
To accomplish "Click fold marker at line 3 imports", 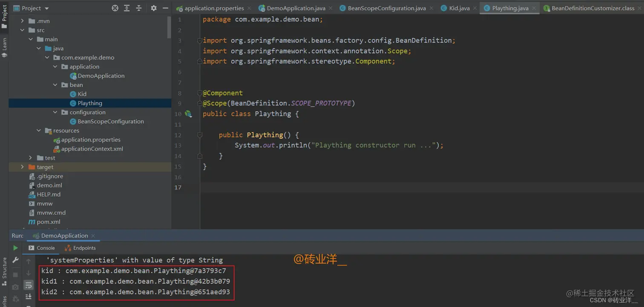I will pos(199,40).
